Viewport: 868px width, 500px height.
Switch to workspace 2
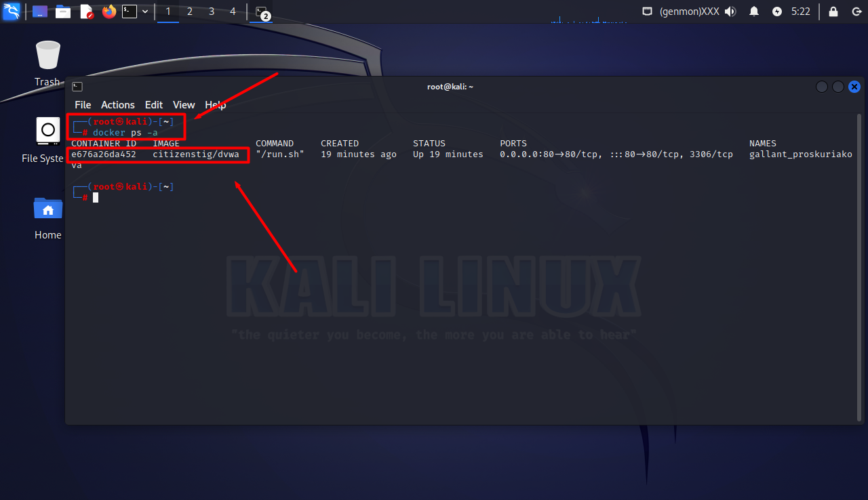pos(189,12)
